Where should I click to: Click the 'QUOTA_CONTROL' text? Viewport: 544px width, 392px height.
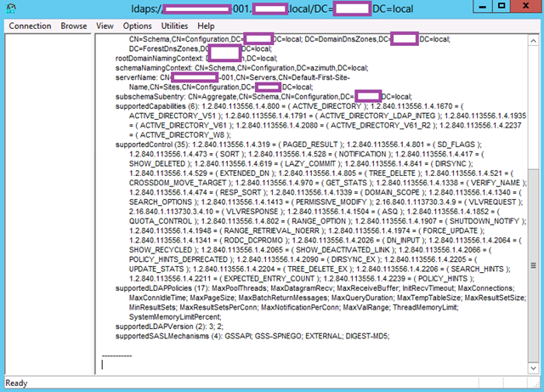click(x=161, y=221)
